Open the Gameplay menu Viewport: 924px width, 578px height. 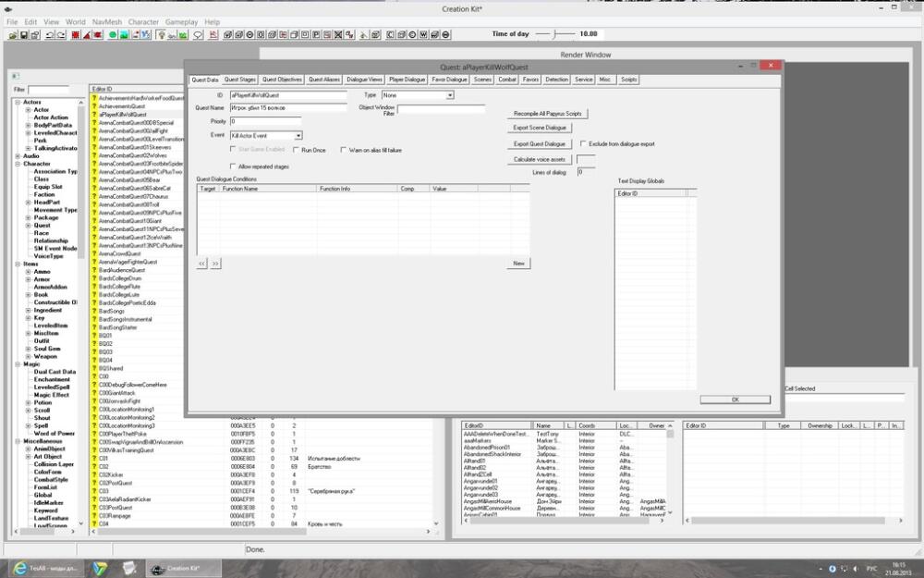tap(181, 22)
